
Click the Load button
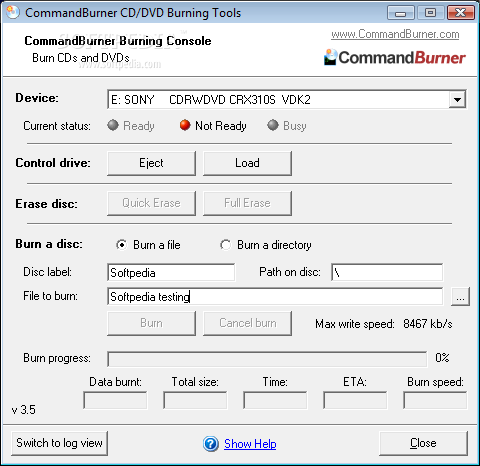(x=247, y=163)
